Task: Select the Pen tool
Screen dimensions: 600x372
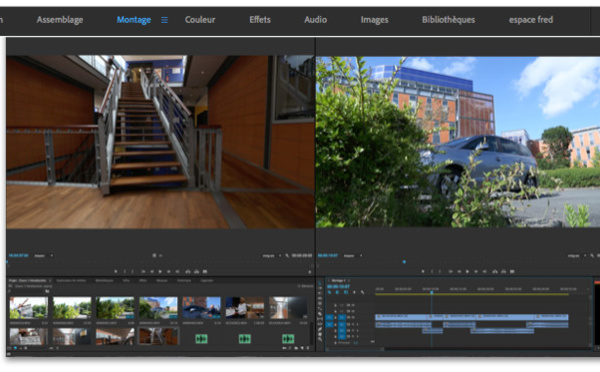Action: pos(320,329)
